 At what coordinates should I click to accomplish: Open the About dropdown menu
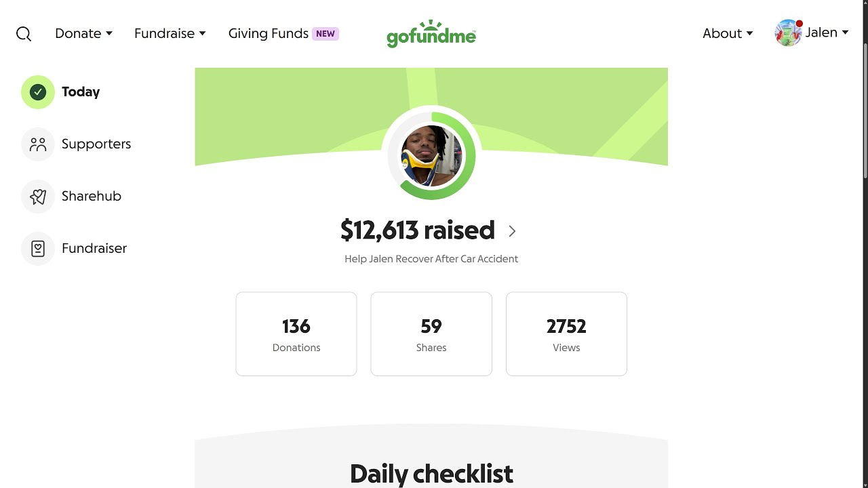728,33
